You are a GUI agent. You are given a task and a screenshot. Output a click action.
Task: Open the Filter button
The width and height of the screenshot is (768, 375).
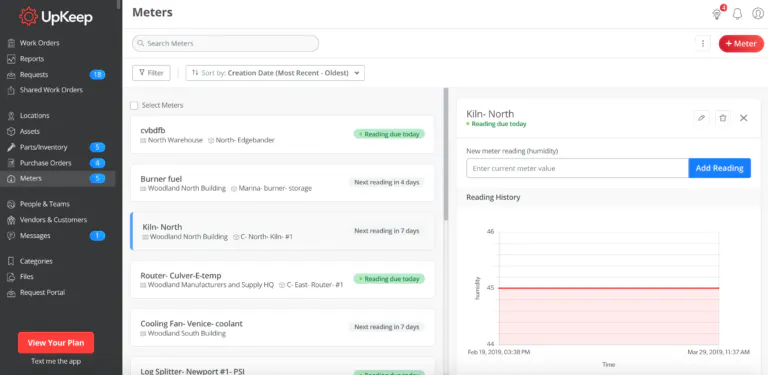point(151,73)
